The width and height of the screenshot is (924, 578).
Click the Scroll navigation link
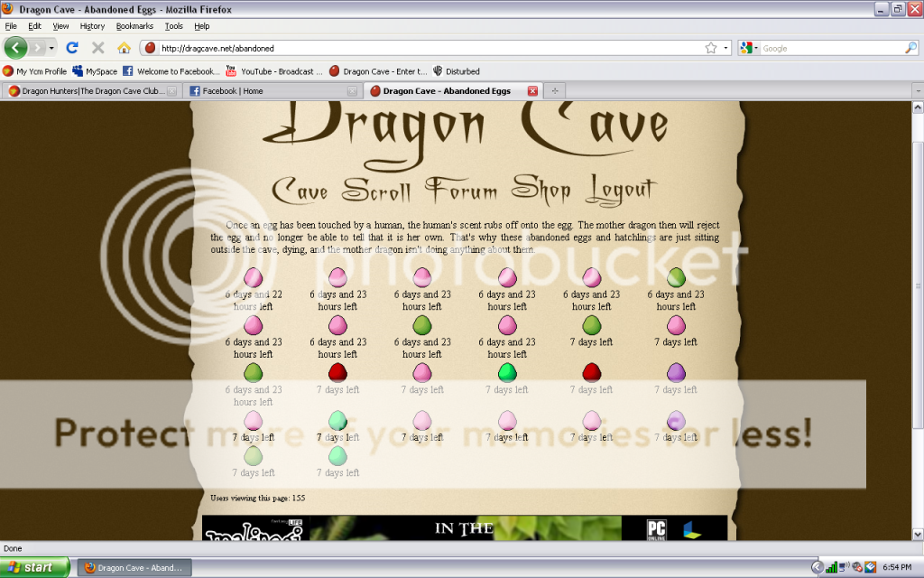point(375,190)
